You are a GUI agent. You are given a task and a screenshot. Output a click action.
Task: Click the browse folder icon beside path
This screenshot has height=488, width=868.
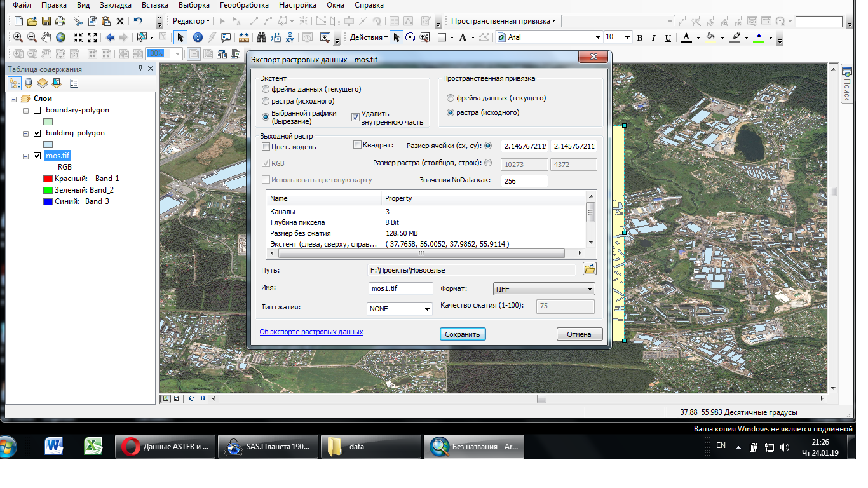pos(589,269)
